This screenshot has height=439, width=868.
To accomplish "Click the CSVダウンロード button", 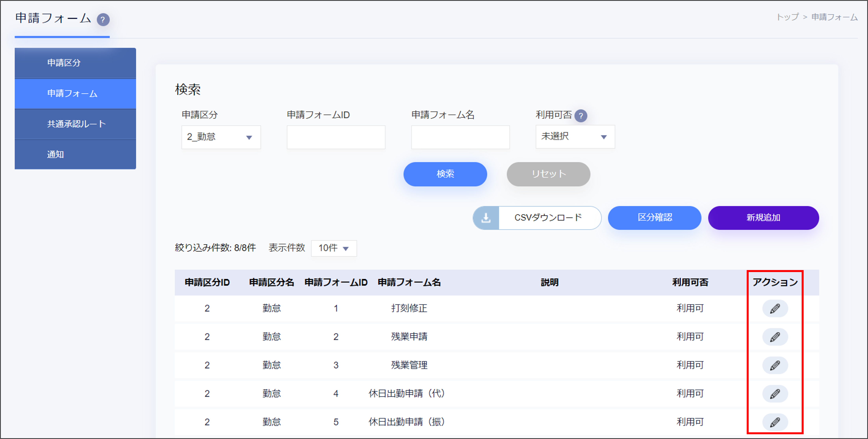I will [x=537, y=218].
